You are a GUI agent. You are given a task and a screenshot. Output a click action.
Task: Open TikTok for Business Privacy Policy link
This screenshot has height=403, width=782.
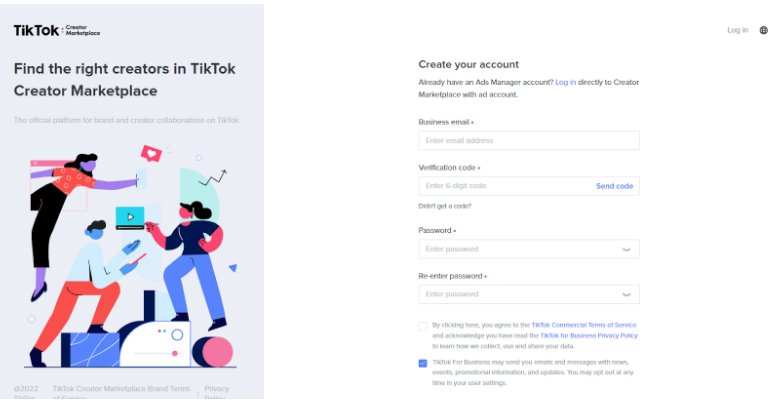[589, 336]
